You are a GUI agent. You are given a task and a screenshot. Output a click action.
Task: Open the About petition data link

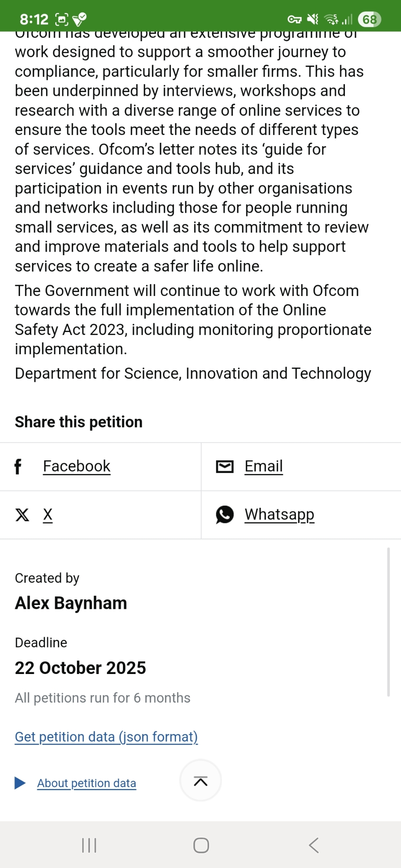86,783
